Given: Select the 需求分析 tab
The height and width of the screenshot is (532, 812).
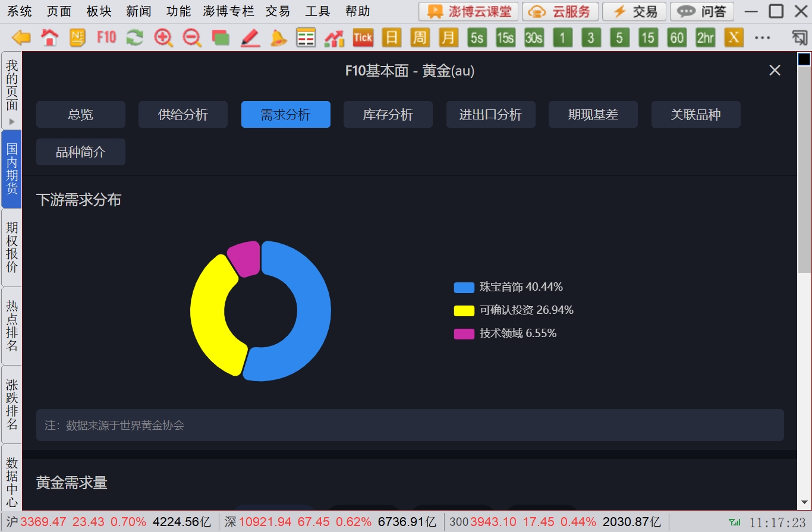Looking at the screenshot, I should 286,115.
